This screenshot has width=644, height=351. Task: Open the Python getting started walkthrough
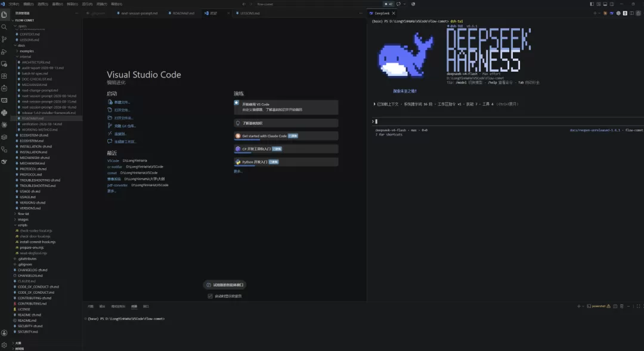point(286,162)
